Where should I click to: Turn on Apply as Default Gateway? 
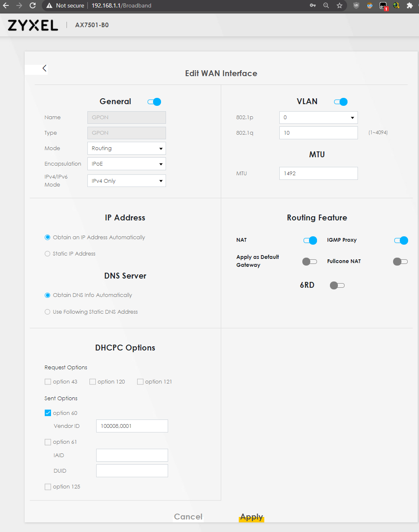click(309, 261)
